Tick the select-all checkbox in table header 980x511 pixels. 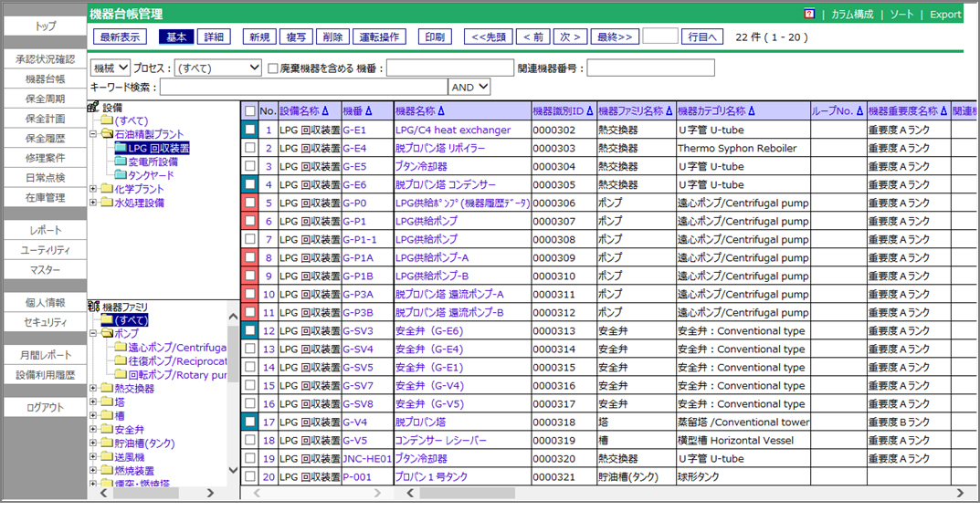tap(249, 110)
